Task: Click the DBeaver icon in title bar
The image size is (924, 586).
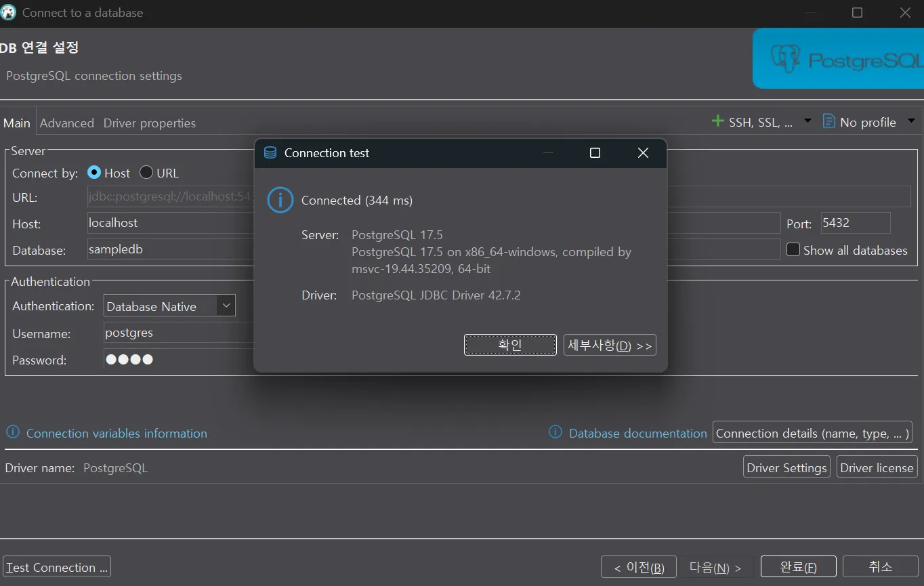Action: coord(8,12)
